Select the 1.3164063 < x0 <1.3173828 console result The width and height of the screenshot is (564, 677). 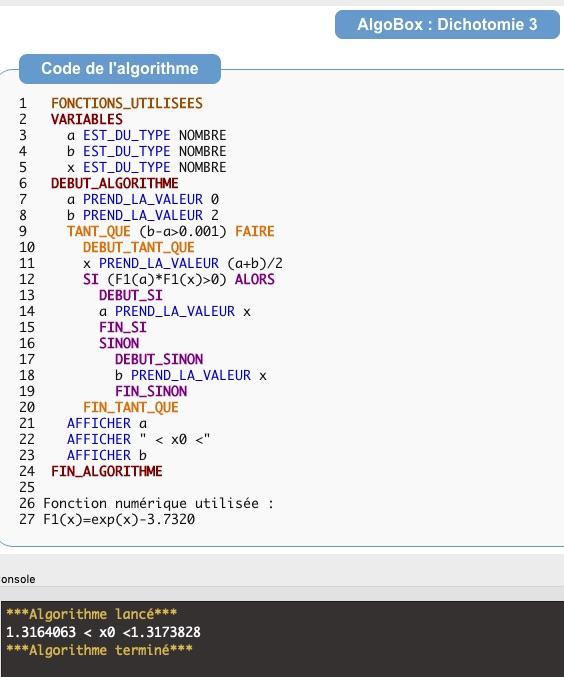click(x=103, y=632)
